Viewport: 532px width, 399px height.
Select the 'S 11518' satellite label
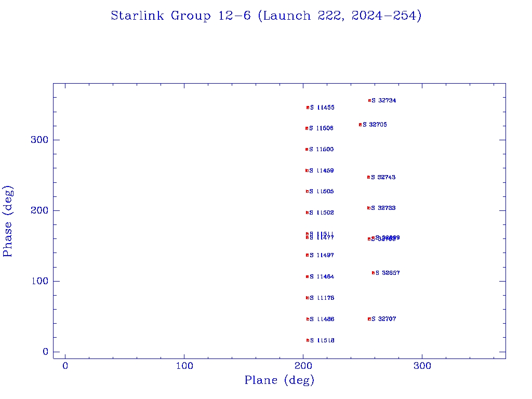pyautogui.click(x=322, y=340)
